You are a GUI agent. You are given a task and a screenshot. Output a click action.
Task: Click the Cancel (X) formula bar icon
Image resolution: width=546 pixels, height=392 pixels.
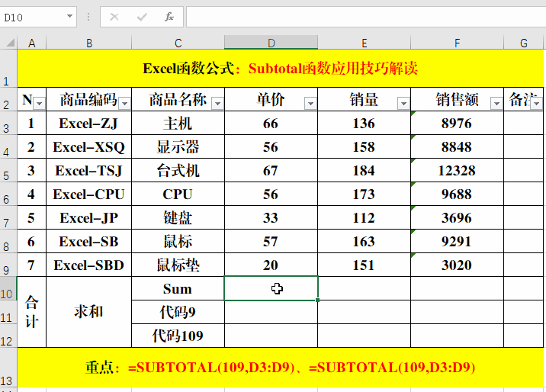114,17
